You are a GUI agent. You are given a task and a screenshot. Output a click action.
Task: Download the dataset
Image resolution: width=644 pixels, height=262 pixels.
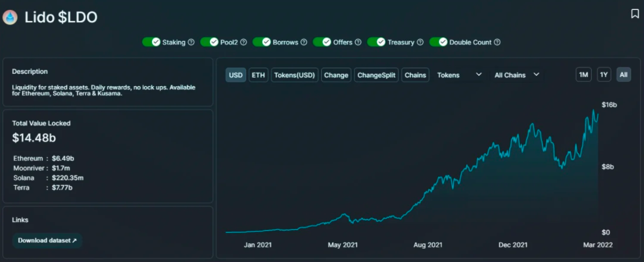click(x=47, y=240)
